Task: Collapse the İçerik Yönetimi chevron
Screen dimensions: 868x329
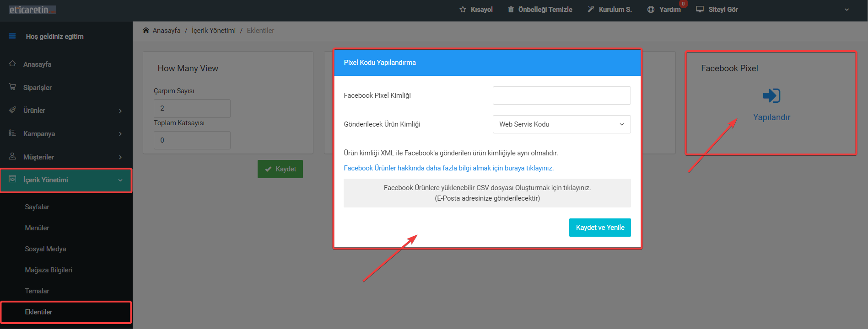Action: pyautogui.click(x=120, y=180)
